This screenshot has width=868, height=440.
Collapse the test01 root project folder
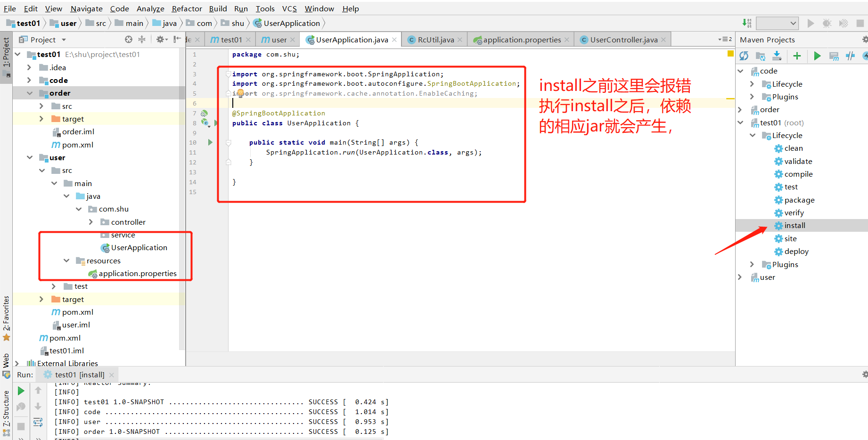click(x=18, y=55)
